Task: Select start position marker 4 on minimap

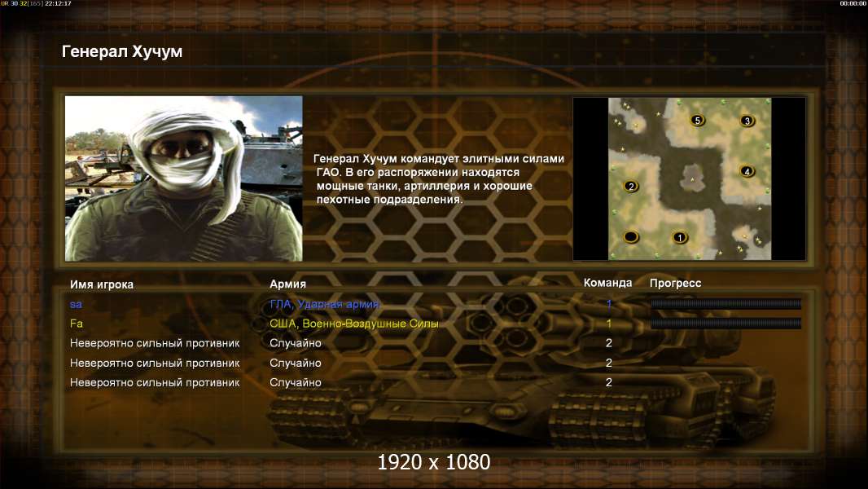Action: [747, 171]
